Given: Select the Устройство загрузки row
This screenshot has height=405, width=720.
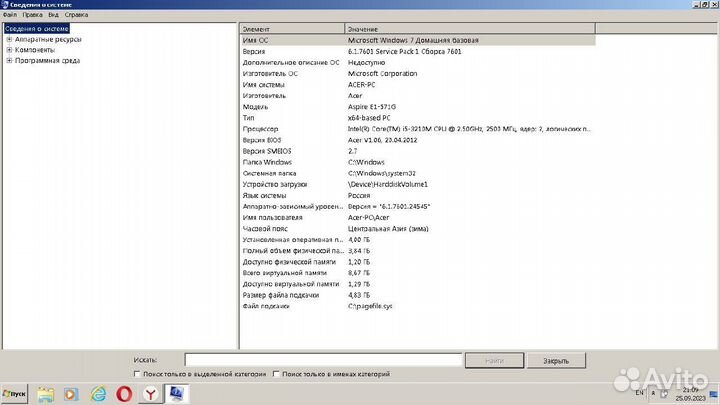Looking at the screenshot, I should click(418, 184).
